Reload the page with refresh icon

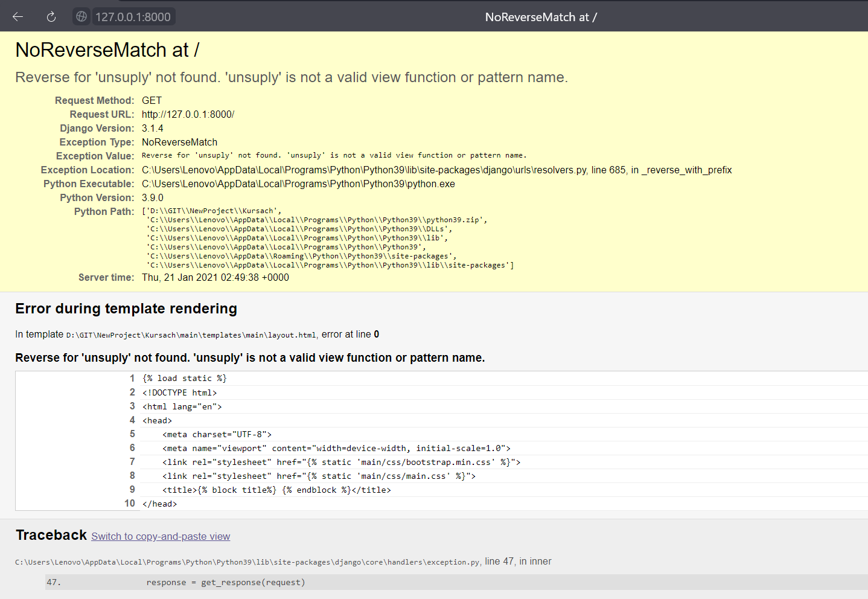tap(51, 17)
